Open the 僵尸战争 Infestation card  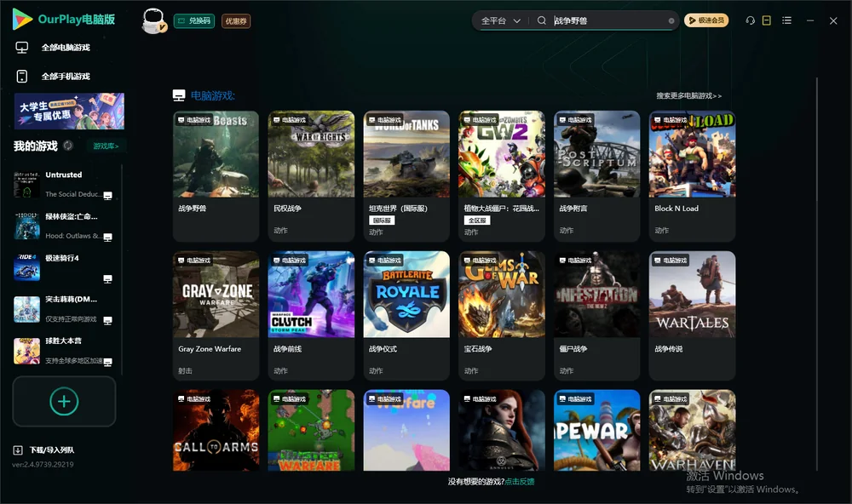click(597, 316)
